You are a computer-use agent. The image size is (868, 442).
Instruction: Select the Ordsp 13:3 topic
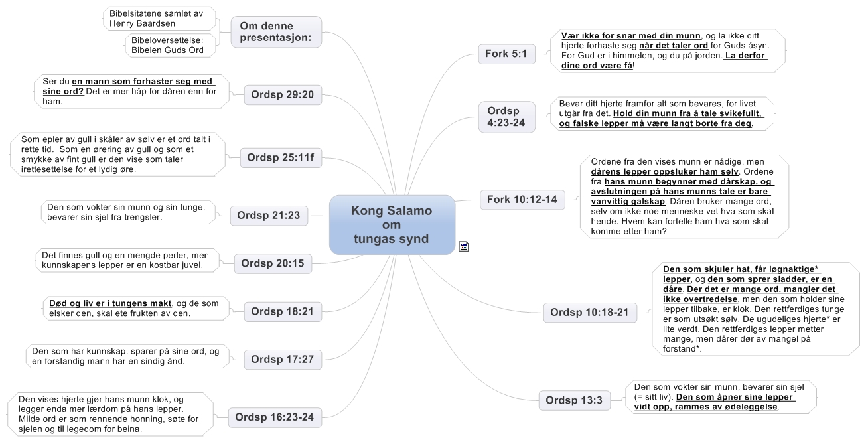tap(575, 400)
